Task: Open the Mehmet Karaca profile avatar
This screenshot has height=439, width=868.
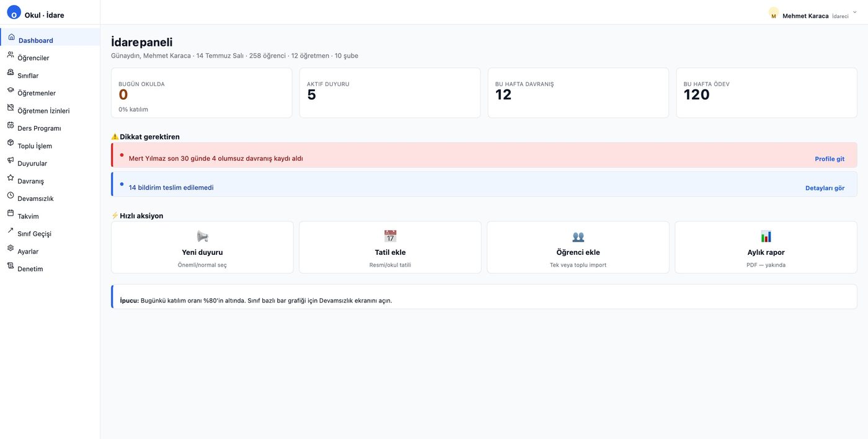Action: click(x=774, y=13)
